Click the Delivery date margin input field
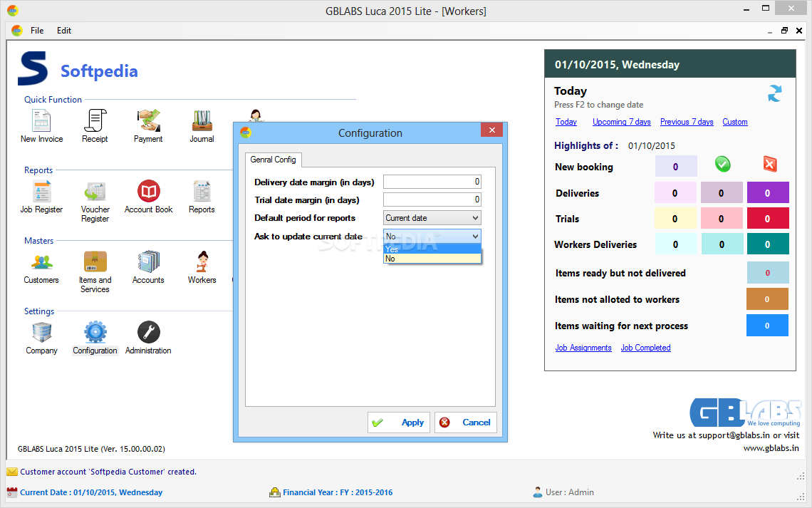This screenshot has width=812, height=508. click(x=432, y=182)
